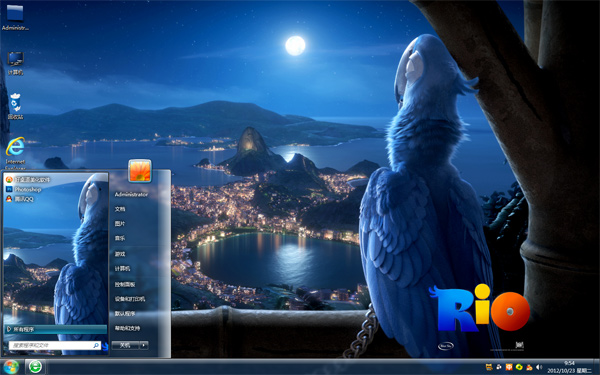Open the 计算机 (Computer) desktop icon
Screen dimensions: 600x375
(15, 64)
